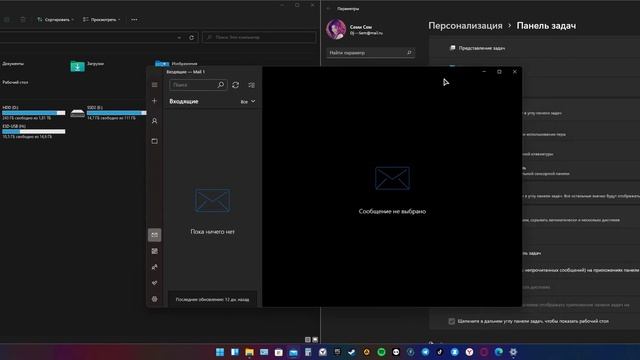Open the Просмотреть dropdown in File Explorer
Viewport: 640px width, 360px height.
102,20
